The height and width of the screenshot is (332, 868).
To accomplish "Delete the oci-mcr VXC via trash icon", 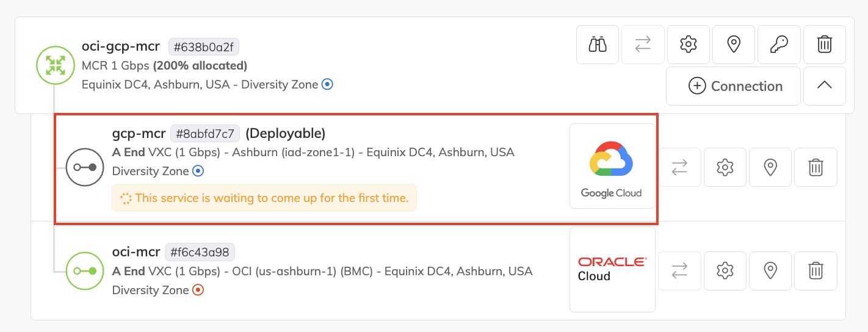I will point(816,270).
